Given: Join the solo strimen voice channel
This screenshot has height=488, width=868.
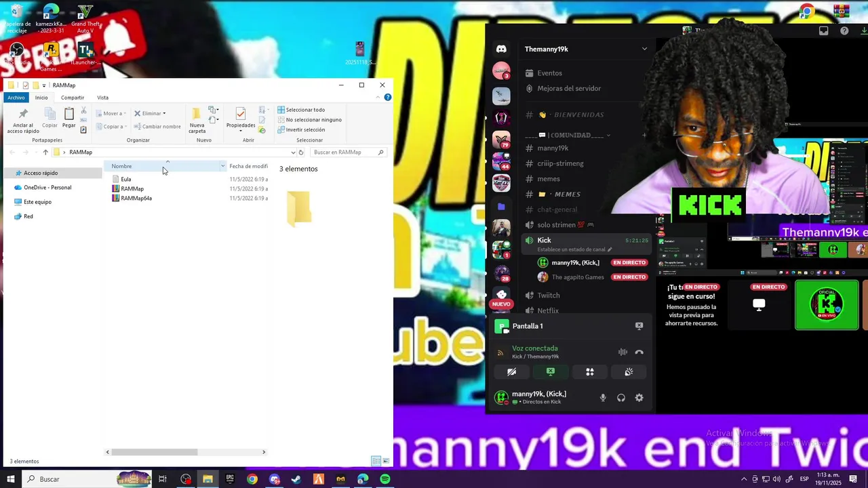Looking at the screenshot, I should click(566, 225).
